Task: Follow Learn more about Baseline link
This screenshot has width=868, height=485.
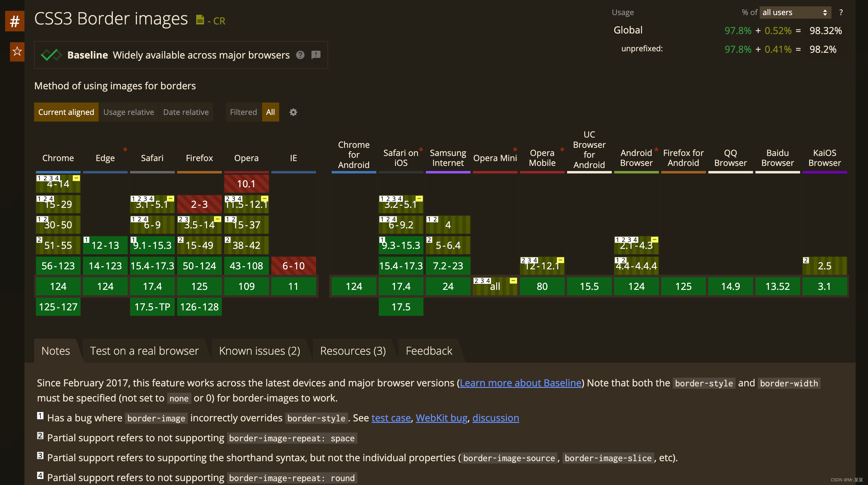Action: pos(521,383)
